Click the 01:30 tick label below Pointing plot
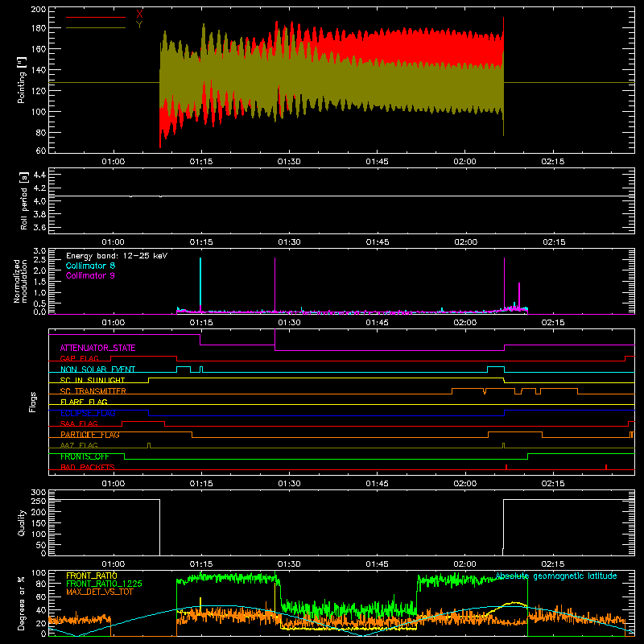Screen dimensions: 644x644 coord(289,162)
